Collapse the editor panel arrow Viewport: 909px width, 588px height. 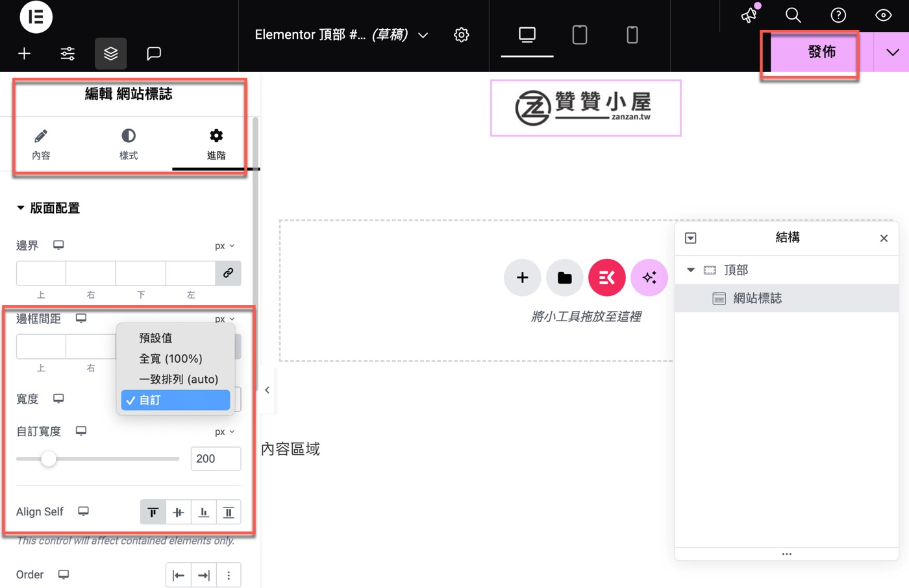click(267, 390)
